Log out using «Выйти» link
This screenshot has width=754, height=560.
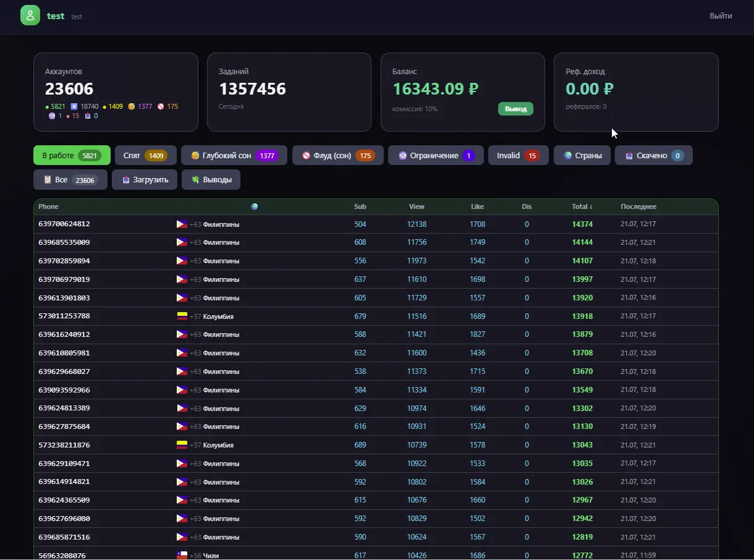point(721,16)
